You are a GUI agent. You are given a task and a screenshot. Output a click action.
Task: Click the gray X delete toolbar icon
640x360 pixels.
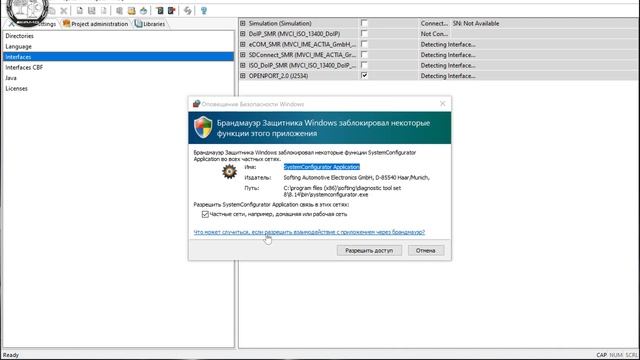pos(64,11)
